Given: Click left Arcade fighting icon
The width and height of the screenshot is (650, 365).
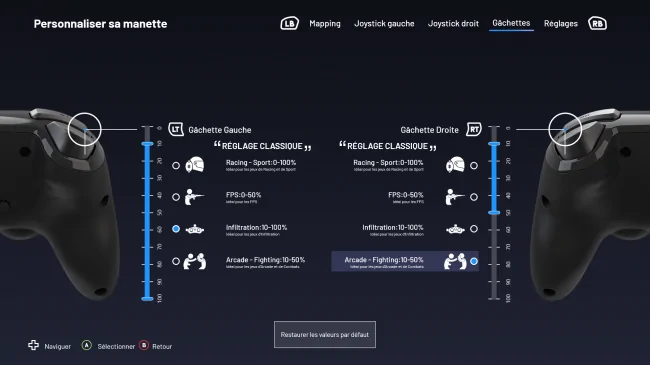Looking at the screenshot, I should coord(195,261).
